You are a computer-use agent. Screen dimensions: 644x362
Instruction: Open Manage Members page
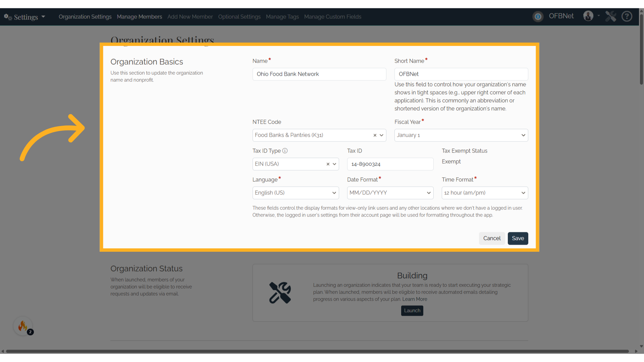coord(140,17)
